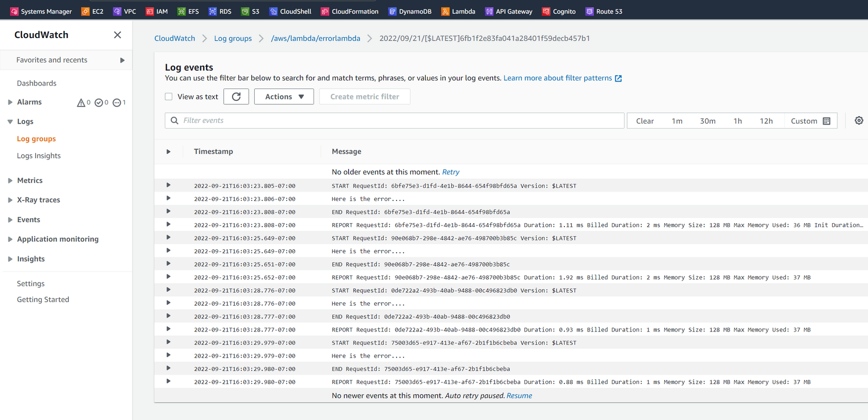The height and width of the screenshot is (420, 868).
Task: Expand the Alarms section
Action: pos(10,102)
